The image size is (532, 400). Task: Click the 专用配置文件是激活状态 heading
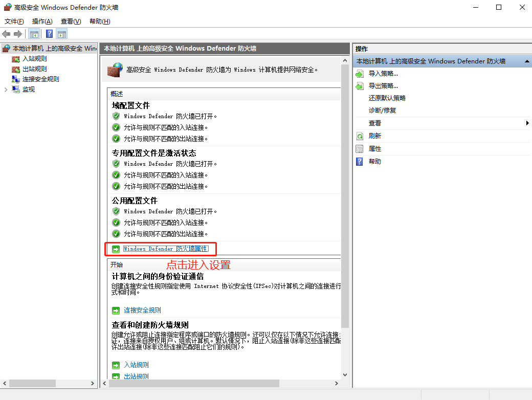154,153
